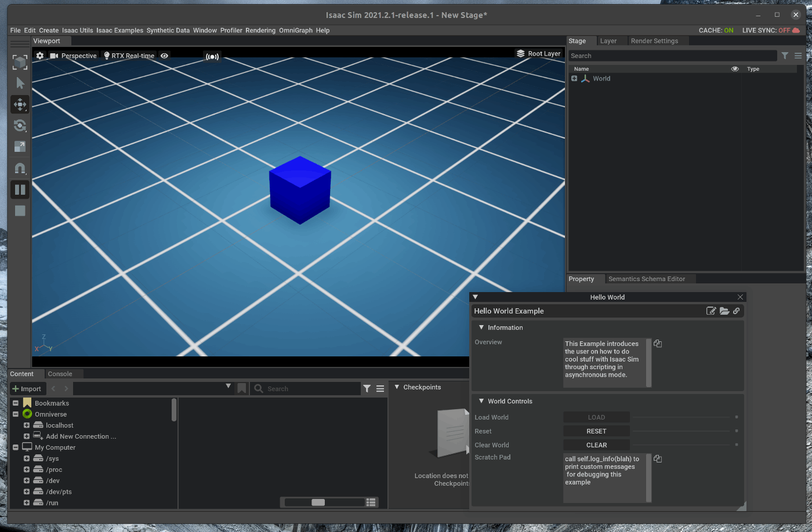This screenshot has width=812, height=532.
Task: Open the Content browser options menu
Action: [380, 389]
